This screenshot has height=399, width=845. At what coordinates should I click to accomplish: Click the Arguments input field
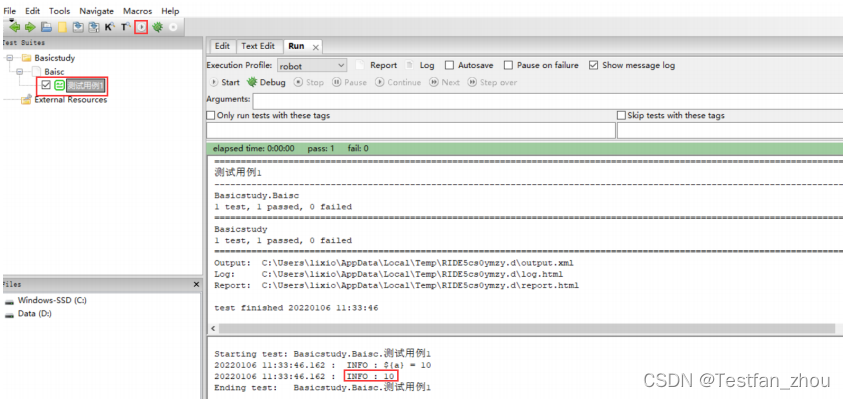pyautogui.click(x=548, y=101)
